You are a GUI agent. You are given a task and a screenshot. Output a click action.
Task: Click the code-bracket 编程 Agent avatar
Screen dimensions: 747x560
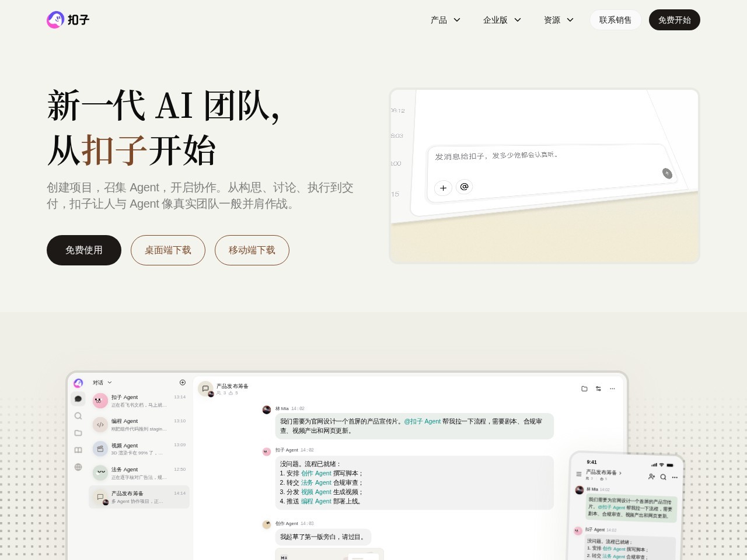[x=100, y=425]
